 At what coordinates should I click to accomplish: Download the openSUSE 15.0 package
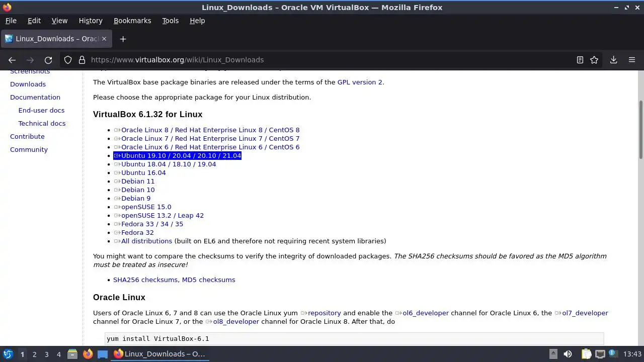tap(142, 207)
